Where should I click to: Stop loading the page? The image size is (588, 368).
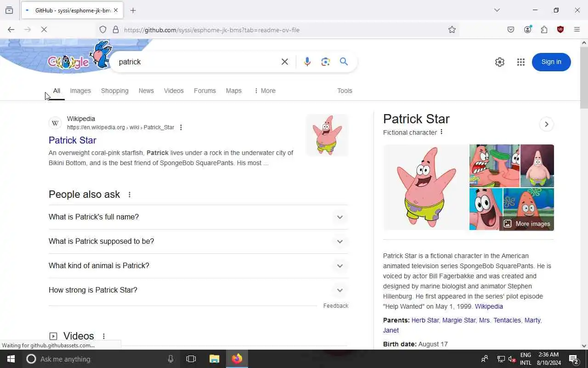tap(44, 30)
